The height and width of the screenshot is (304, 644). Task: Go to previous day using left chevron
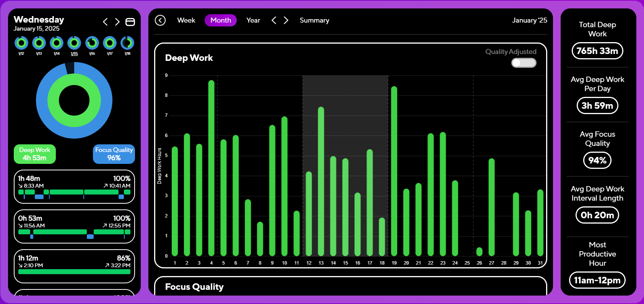tap(105, 22)
